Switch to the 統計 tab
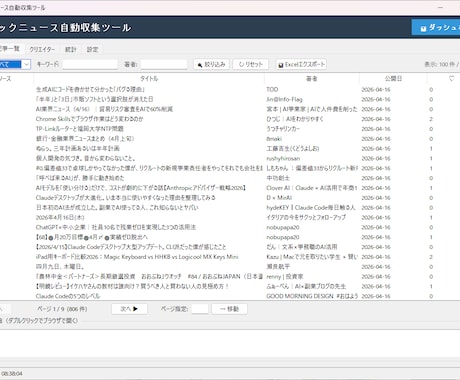The width and height of the screenshot is (460, 380). 70,49
